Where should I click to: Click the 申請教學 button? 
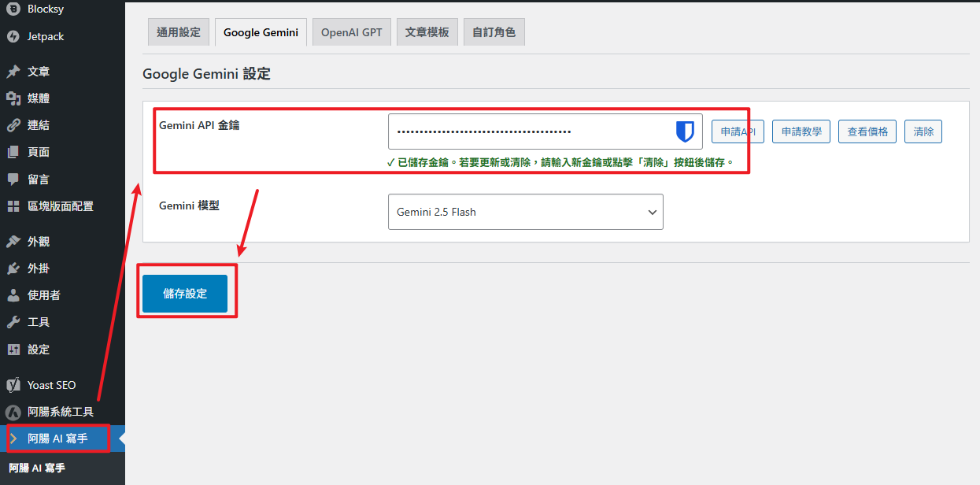pyautogui.click(x=801, y=131)
